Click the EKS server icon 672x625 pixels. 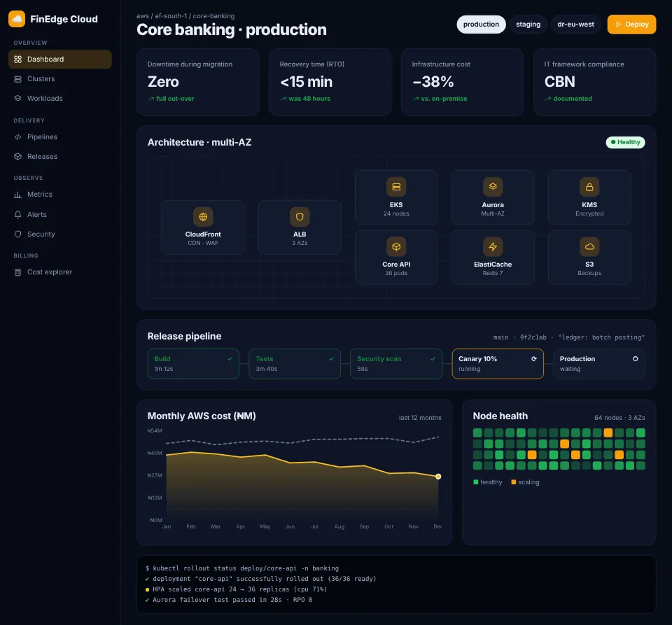click(396, 187)
